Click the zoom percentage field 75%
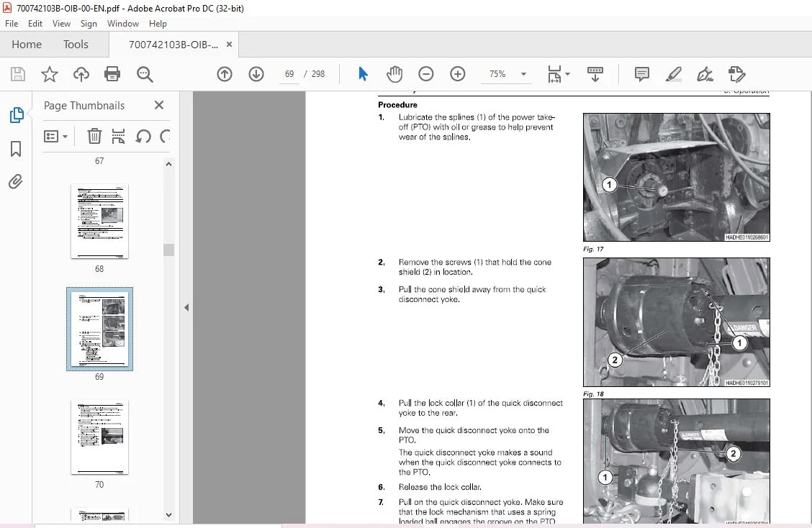This screenshot has height=528, width=812. [497, 74]
